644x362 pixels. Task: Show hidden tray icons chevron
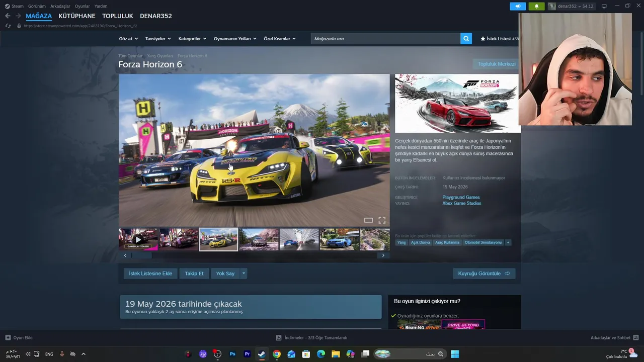point(84,354)
